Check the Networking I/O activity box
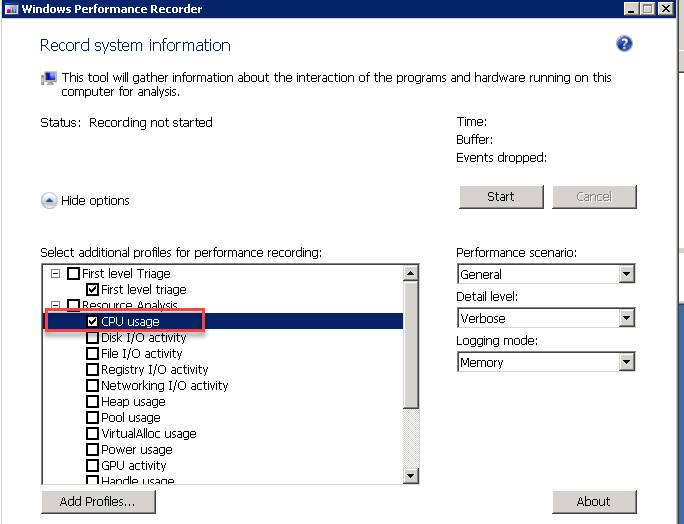This screenshot has width=684, height=524. 92,386
